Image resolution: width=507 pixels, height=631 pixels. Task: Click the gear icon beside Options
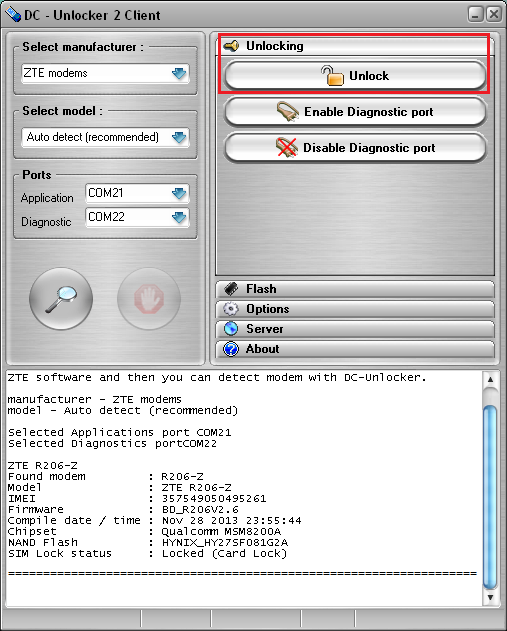pyautogui.click(x=231, y=309)
